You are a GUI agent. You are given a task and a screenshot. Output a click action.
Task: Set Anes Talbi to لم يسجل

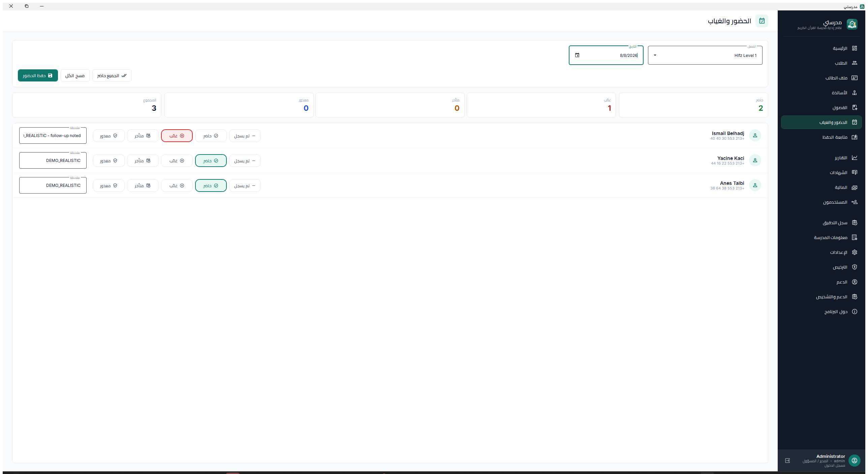(245, 185)
